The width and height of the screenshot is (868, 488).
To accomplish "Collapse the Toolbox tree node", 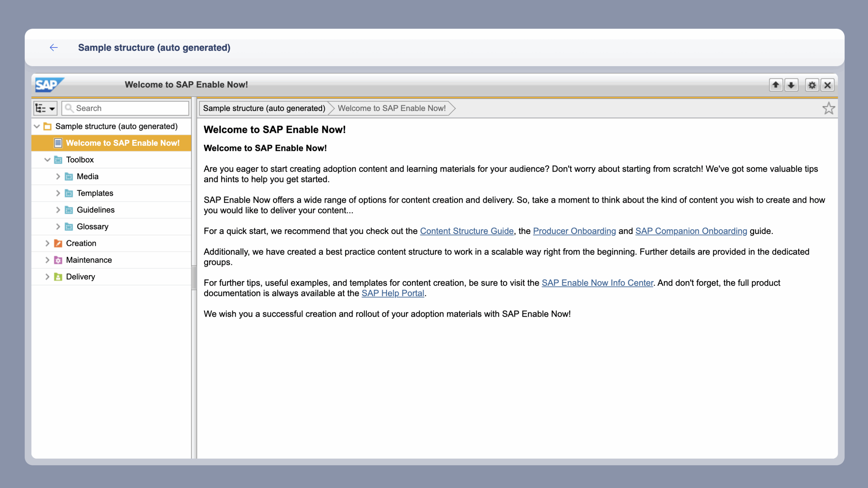I will (47, 160).
